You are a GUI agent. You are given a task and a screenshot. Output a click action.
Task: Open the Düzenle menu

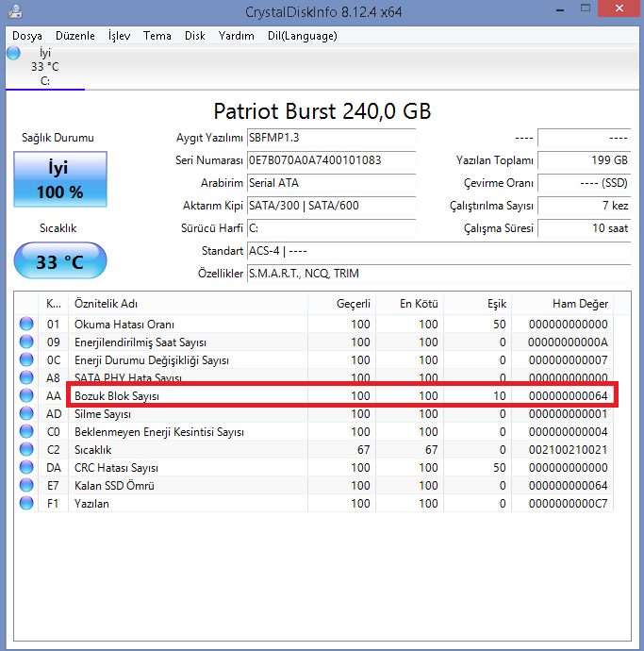point(75,36)
